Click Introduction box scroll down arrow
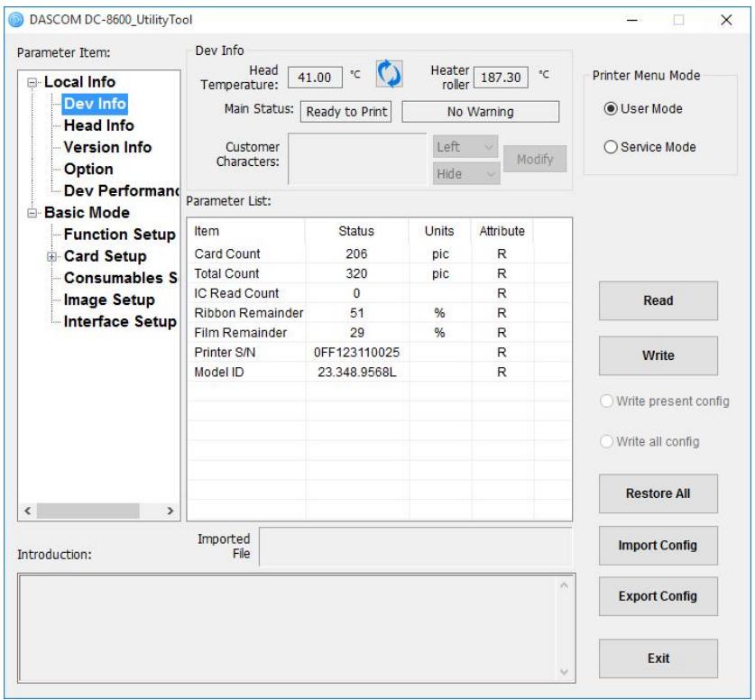The height and width of the screenshot is (700, 755). (x=565, y=672)
